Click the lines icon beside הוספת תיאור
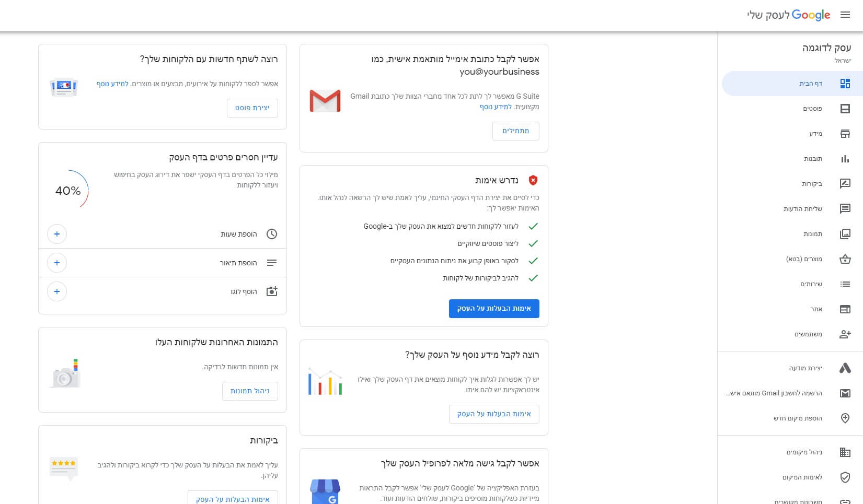The height and width of the screenshot is (504, 863). point(272,263)
